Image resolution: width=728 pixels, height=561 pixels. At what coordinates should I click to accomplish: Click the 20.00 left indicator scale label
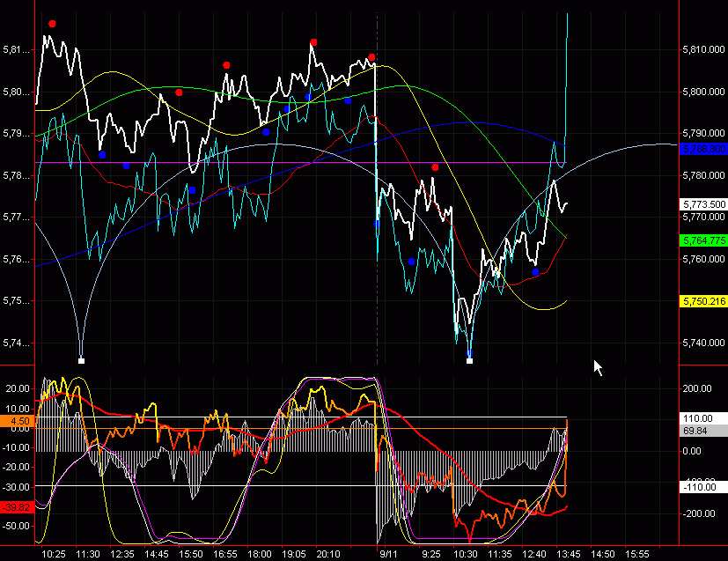pyautogui.click(x=18, y=388)
